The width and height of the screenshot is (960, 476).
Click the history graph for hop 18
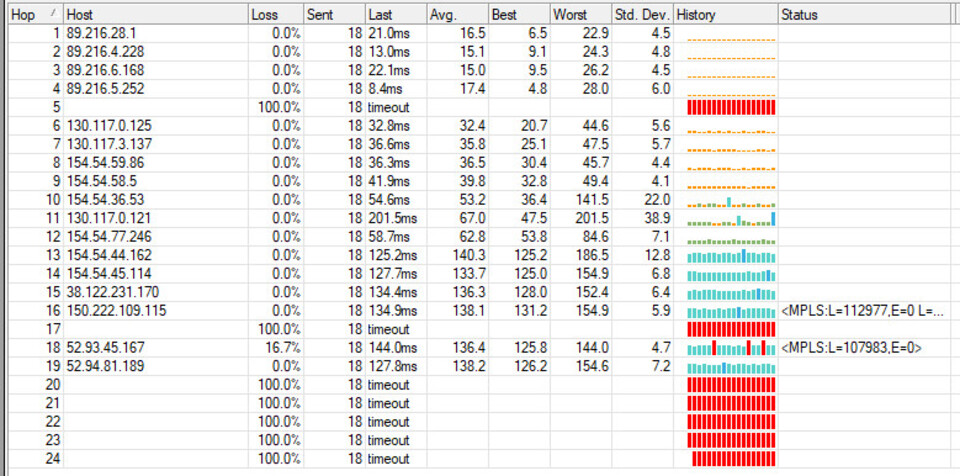(x=731, y=348)
